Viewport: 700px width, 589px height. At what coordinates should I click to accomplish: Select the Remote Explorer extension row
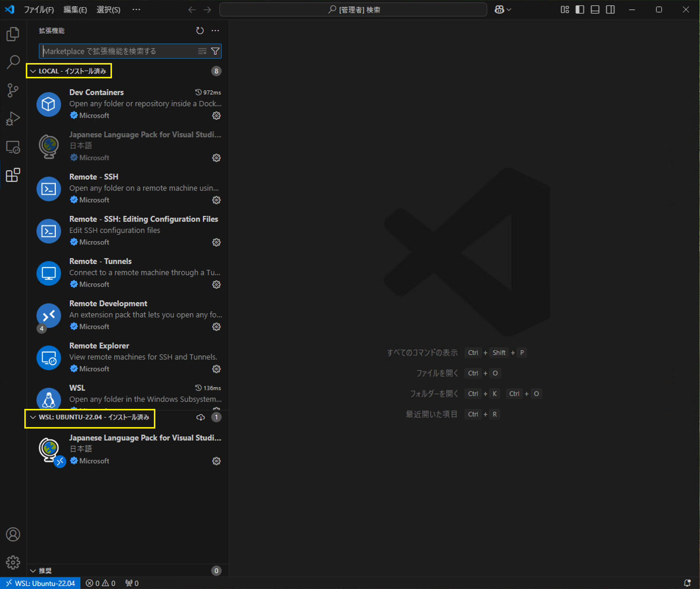point(128,357)
